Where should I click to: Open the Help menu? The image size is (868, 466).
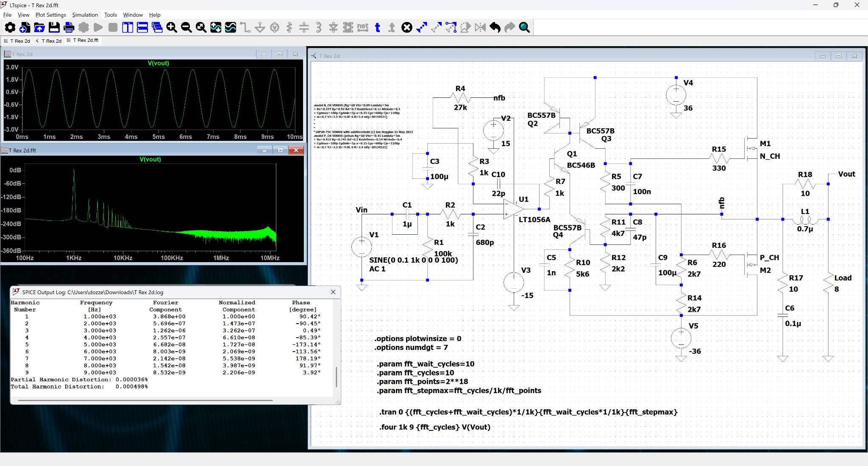(155, 15)
